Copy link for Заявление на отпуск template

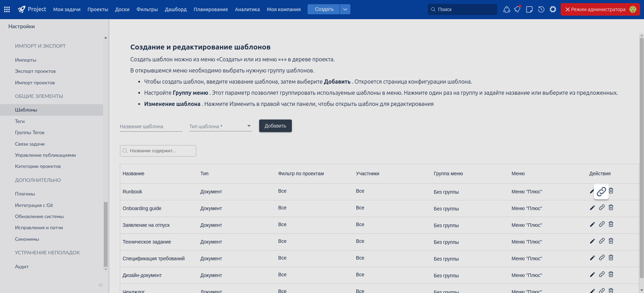602,224
